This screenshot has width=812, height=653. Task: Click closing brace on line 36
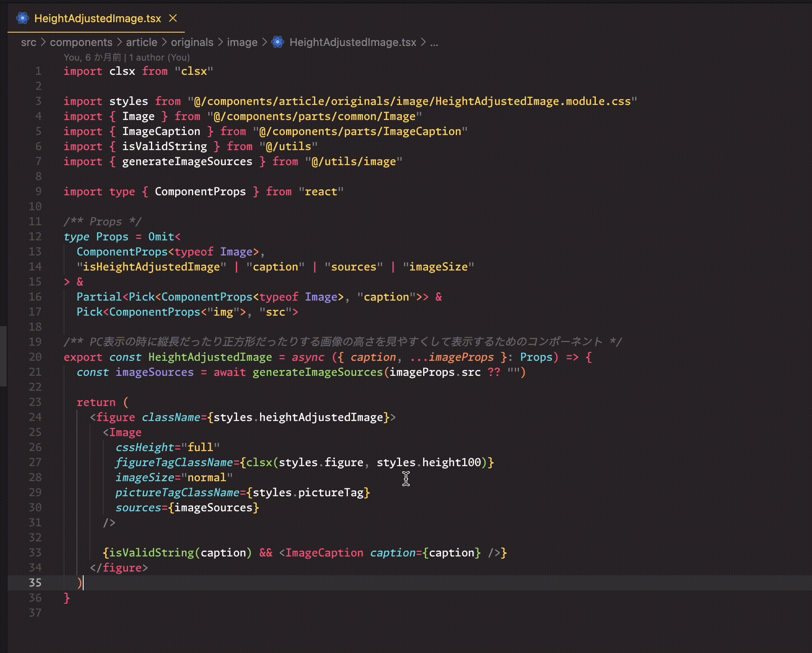[67, 598]
